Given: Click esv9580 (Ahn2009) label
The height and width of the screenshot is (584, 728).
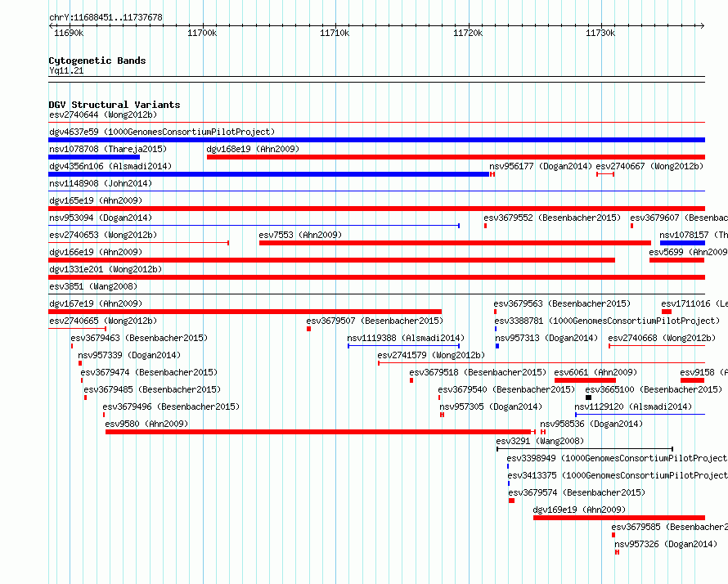Looking at the screenshot, I should [x=146, y=424].
